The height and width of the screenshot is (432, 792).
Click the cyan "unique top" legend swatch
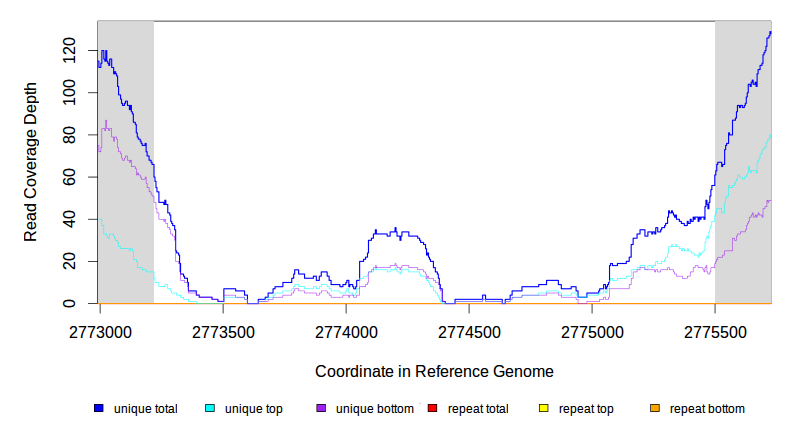(210, 409)
